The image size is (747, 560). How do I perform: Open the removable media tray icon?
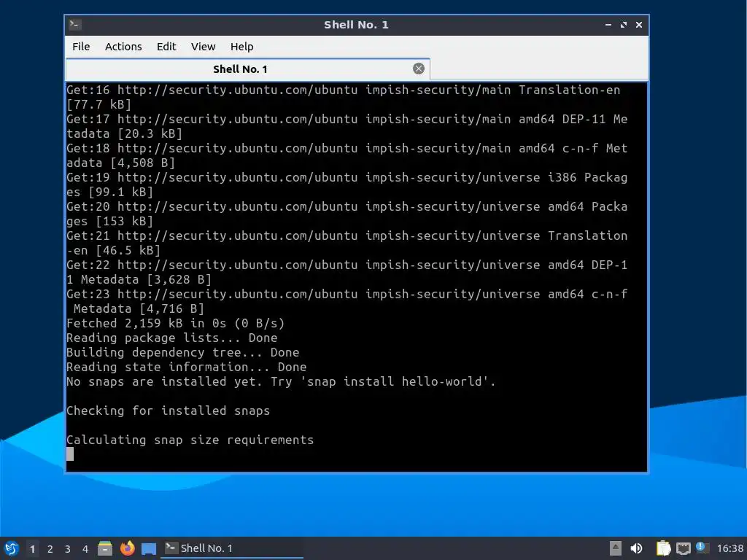[616, 548]
